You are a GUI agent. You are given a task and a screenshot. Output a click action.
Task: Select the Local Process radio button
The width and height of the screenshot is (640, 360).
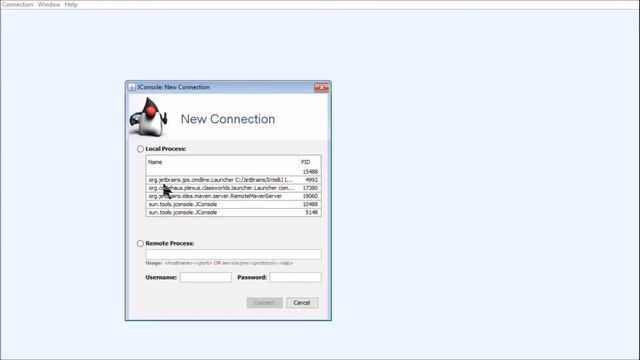pos(140,149)
